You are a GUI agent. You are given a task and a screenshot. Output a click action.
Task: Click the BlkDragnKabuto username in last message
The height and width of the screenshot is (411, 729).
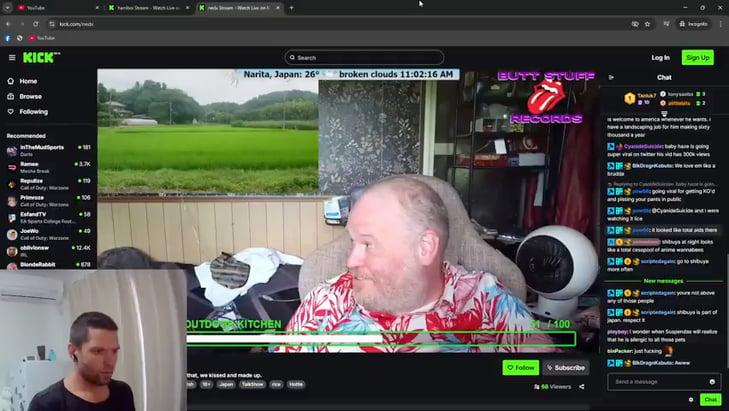tap(651, 363)
